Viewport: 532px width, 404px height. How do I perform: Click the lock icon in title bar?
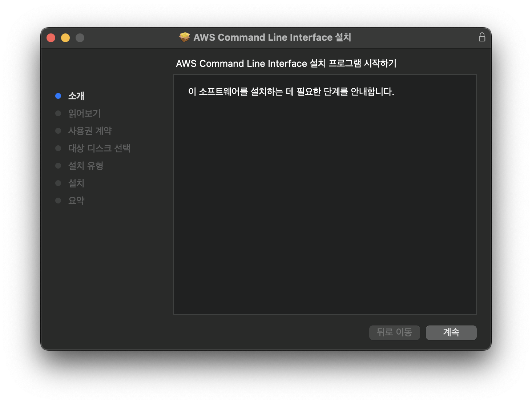[x=482, y=37]
